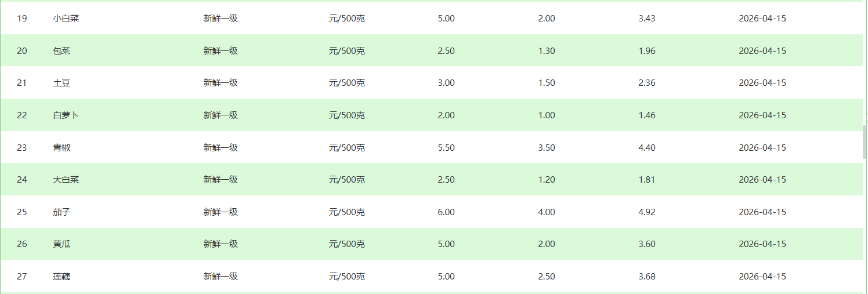Click the 大白菜 product name
Screen dimensions: 868x294
66,180
